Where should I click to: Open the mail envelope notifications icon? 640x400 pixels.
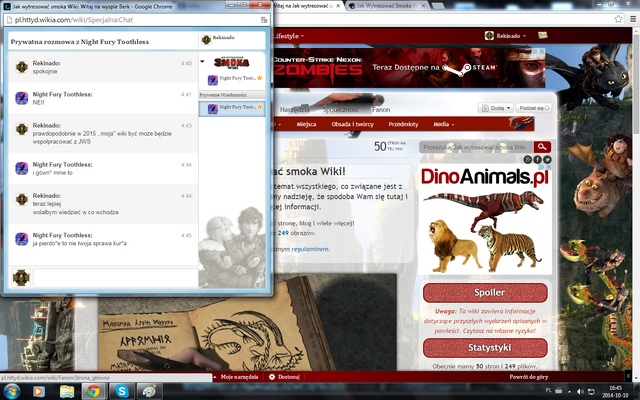[x=542, y=36]
